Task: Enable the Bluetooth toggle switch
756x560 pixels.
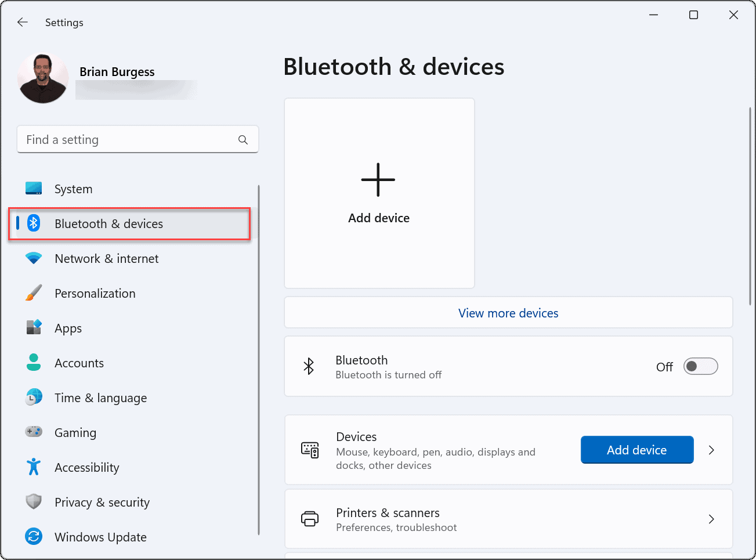Action: [700, 366]
